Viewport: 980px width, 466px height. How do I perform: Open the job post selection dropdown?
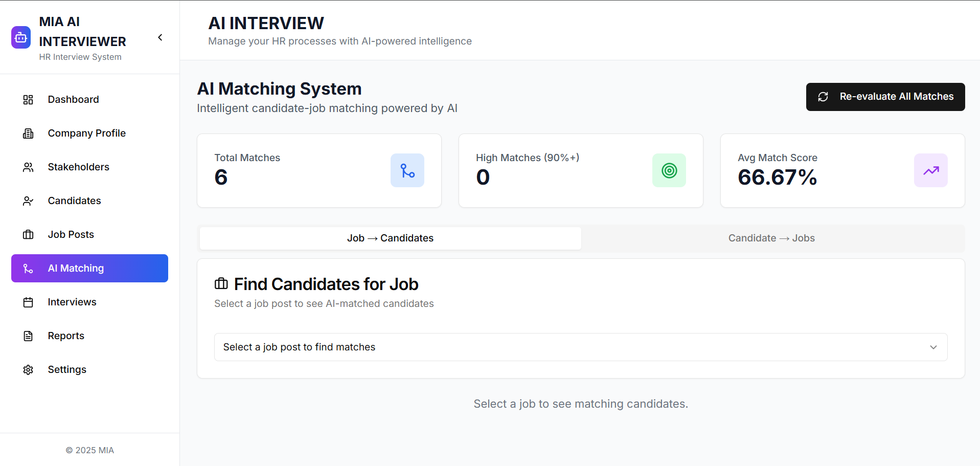click(580, 347)
